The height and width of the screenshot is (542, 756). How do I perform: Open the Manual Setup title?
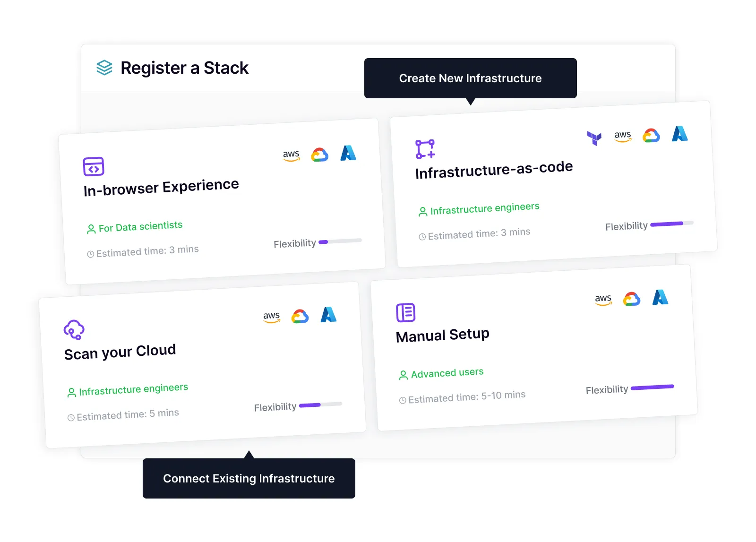[442, 335]
